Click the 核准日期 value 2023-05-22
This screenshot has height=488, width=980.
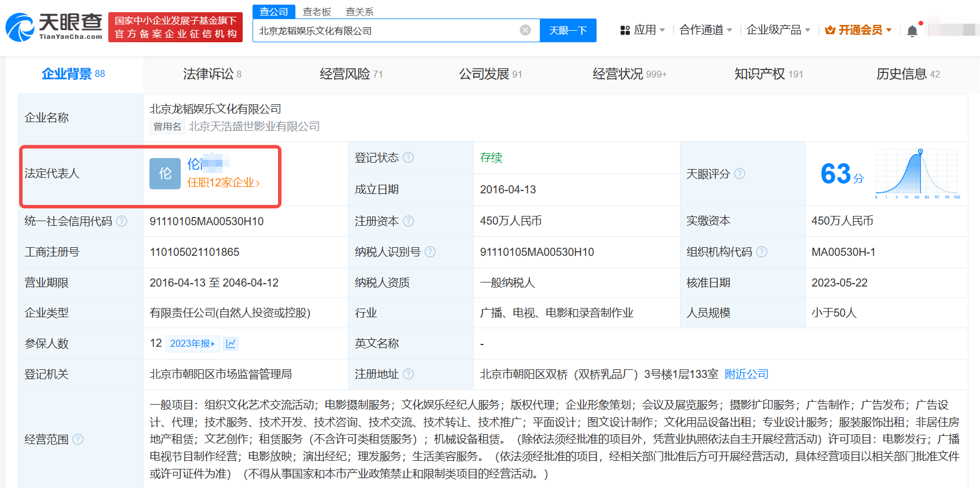[839, 282]
